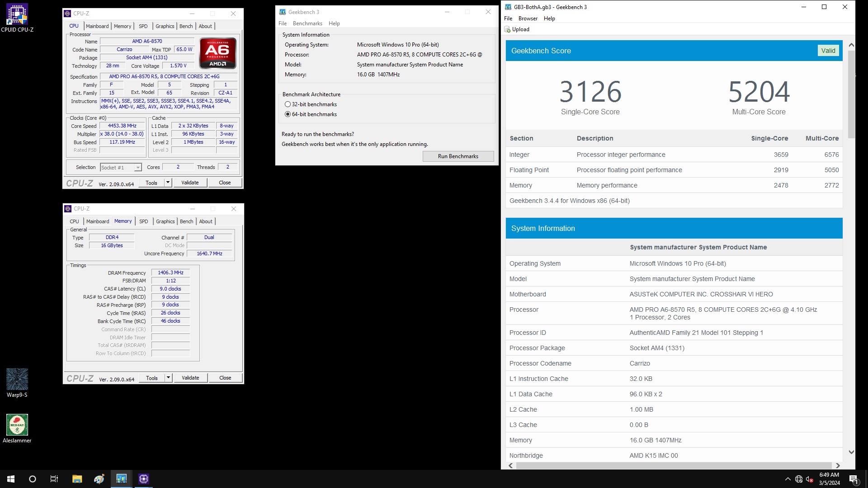Open About tab in top CPU-Z window
This screenshot has width=868, height=488.
coord(205,26)
